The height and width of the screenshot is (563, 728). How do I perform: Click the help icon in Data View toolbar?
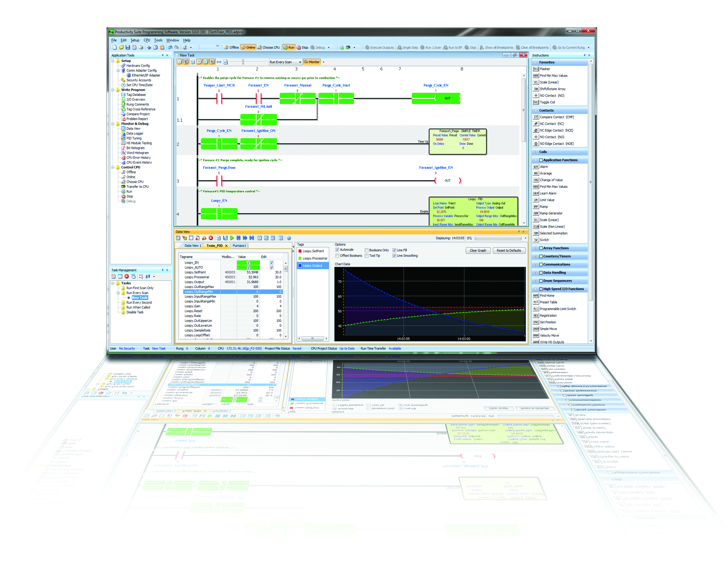(289, 238)
